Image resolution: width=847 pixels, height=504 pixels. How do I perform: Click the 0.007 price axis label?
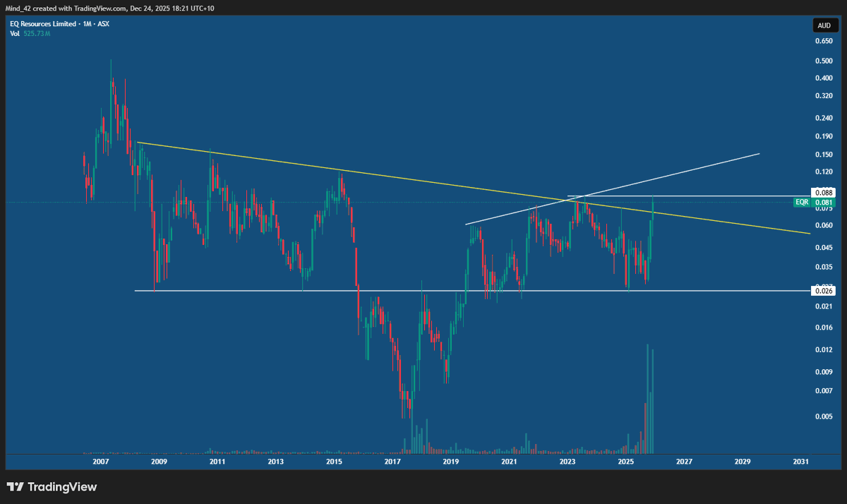pyautogui.click(x=823, y=391)
